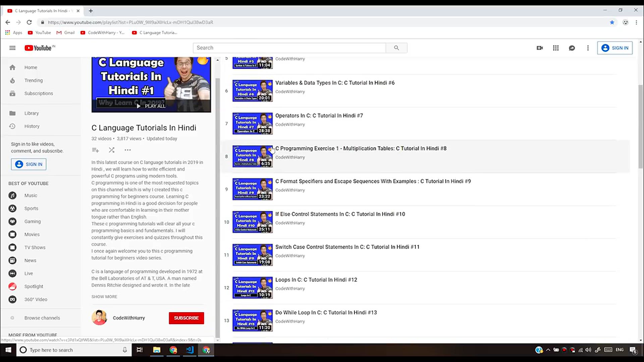Click the Windows taskbar search box
Viewport: 644px width, 362px height.
point(74,350)
